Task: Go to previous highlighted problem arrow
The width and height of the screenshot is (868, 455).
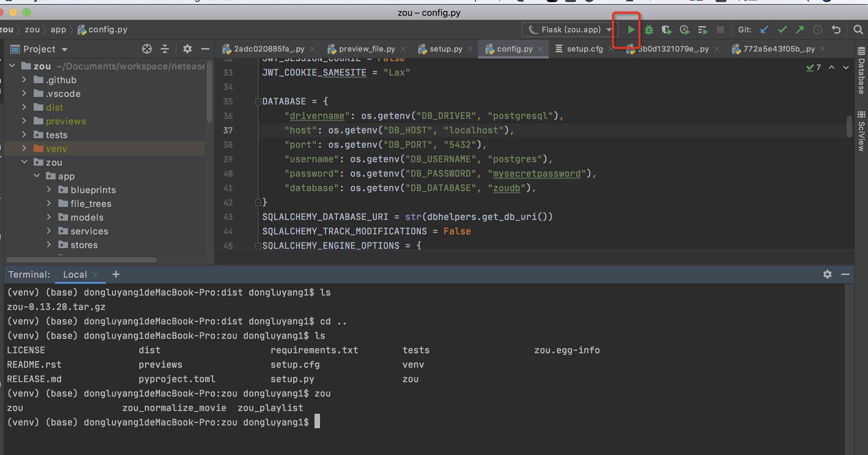Action: pos(832,67)
